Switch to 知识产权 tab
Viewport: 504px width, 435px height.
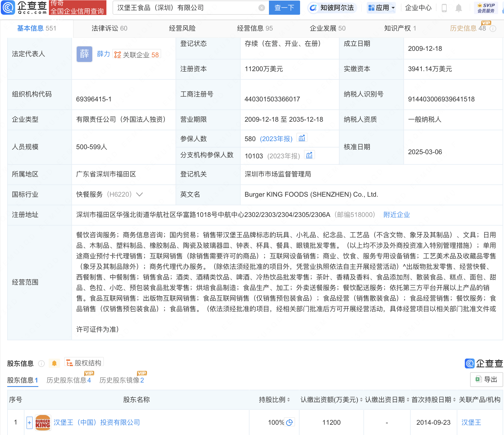click(x=400, y=28)
